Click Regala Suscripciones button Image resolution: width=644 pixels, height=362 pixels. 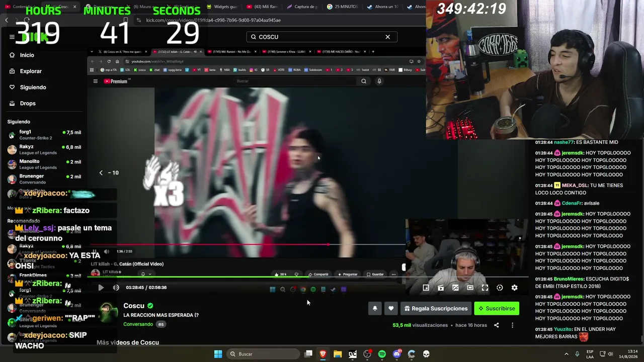click(436, 309)
